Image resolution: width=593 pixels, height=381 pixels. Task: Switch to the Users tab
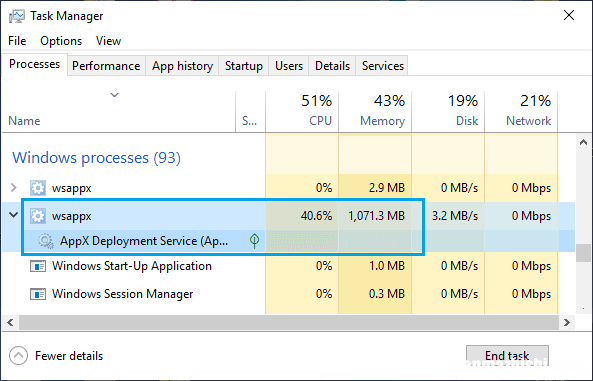(x=289, y=66)
